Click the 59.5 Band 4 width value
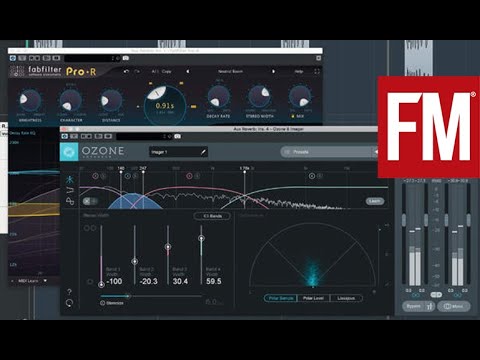Image resolution: width=480 pixels, height=360 pixels. [x=214, y=281]
